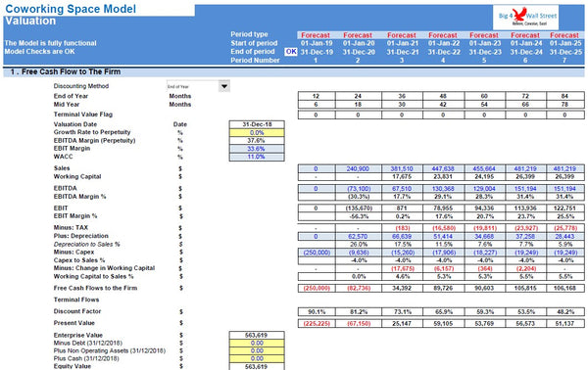The height and width of the screenshot is (370, 588).
Task: Select the Present Value 59,105 cell
Action: (443, 324)
